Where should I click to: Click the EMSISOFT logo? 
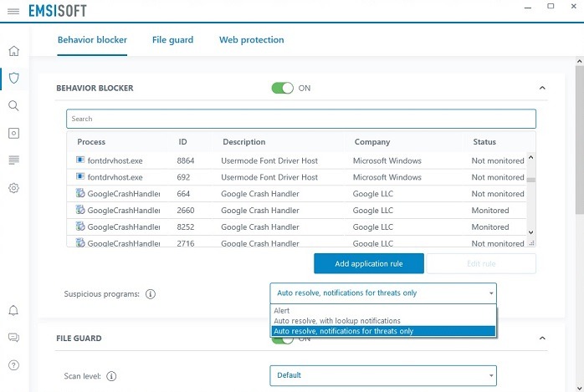(58, 11)
